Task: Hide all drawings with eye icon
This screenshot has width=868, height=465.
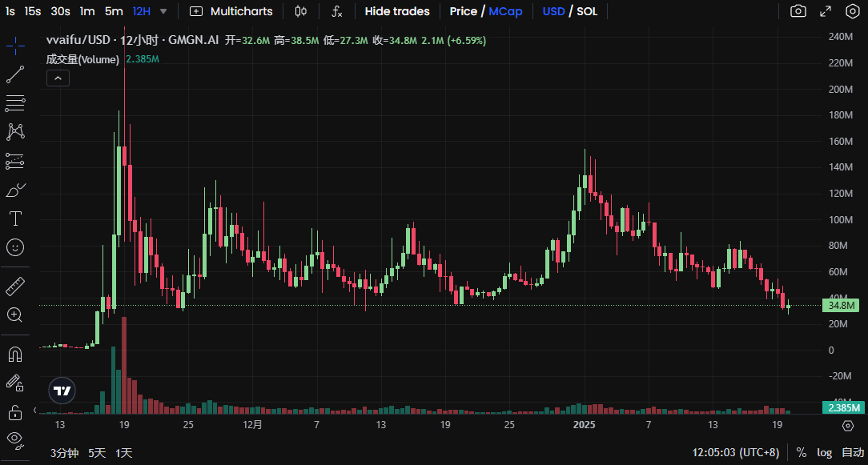Action: pyautogui.click(x=15, y=441)
